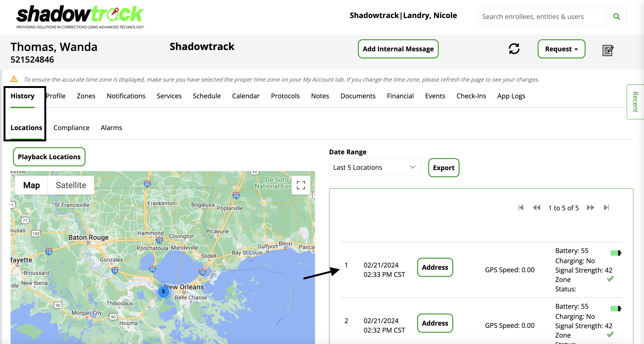Image resolution: width=644 pixels, height=344 pixels.
Task: Switch map to Satellite view
Action: pos(71,185)
